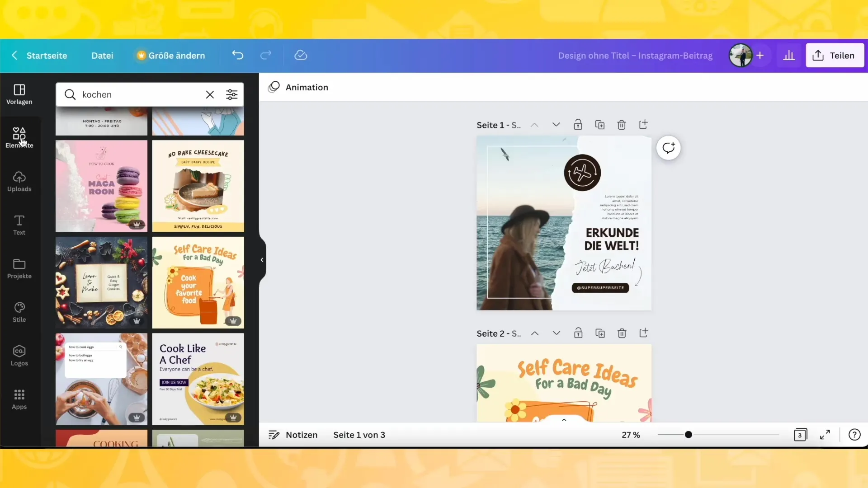Expand Seite 1 page options dropdown
868x488 pixels.
(x=556, y=125)
